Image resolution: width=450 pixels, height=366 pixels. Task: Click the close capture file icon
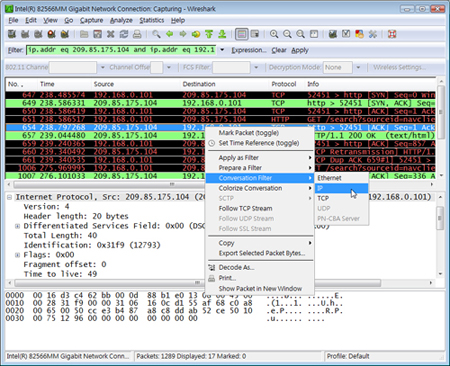point(111,34)
